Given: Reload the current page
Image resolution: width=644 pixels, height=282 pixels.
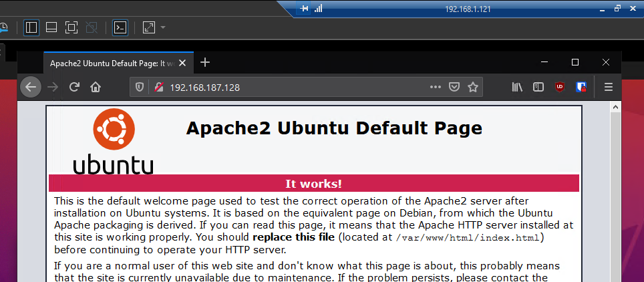Looking at the screenshot, I should [x=74, y=87].
